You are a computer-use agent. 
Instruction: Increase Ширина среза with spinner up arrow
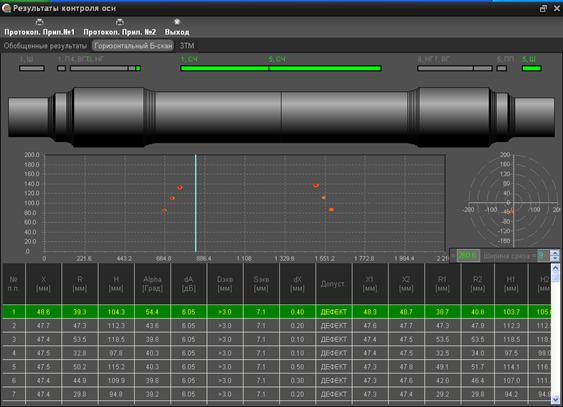555,253
